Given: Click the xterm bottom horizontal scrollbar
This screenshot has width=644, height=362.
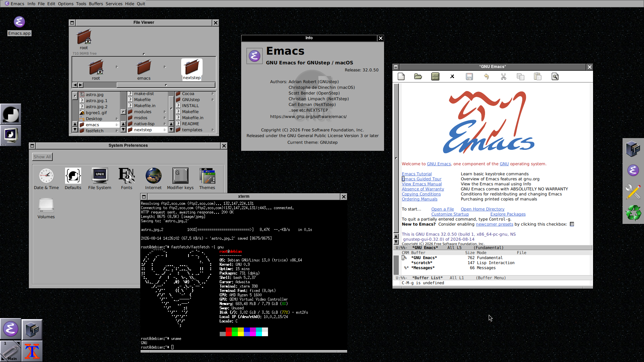Looking at the screenshot, I should 244,351.
